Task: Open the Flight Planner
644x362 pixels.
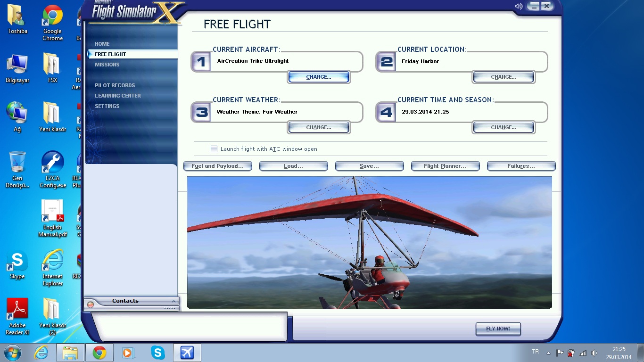Action: coord(445,166)
